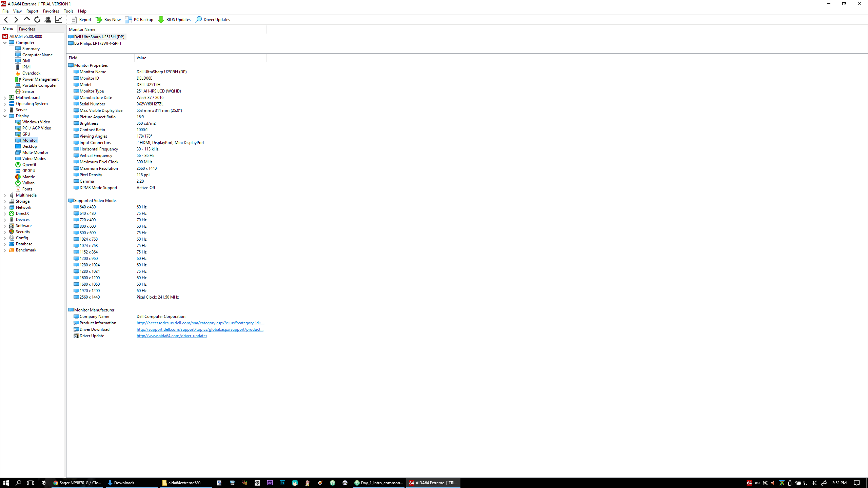The height and width of the screenshot is (488, 868).
Task: Open Downloads window from taskbar
Action: pyautogui.click(x=132, y=483)
